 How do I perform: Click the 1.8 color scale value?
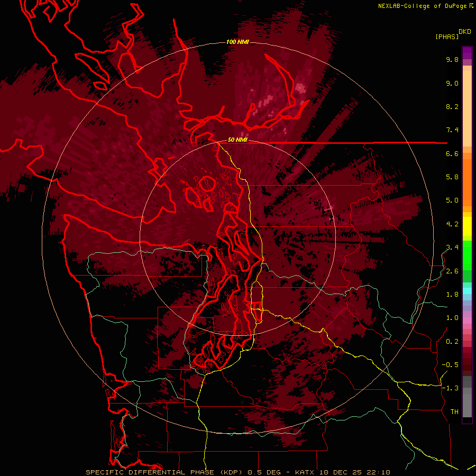click(x=452, y=295)
